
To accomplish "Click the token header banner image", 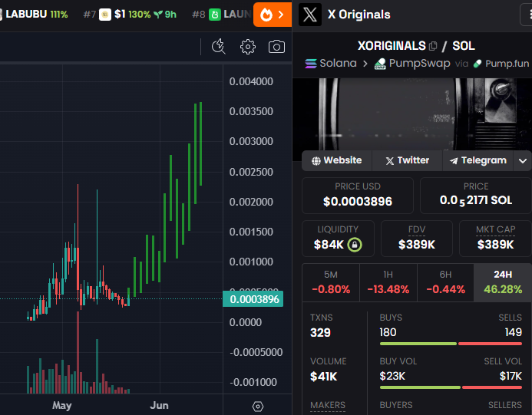I will pyautogui.click(x=412, y=114).
